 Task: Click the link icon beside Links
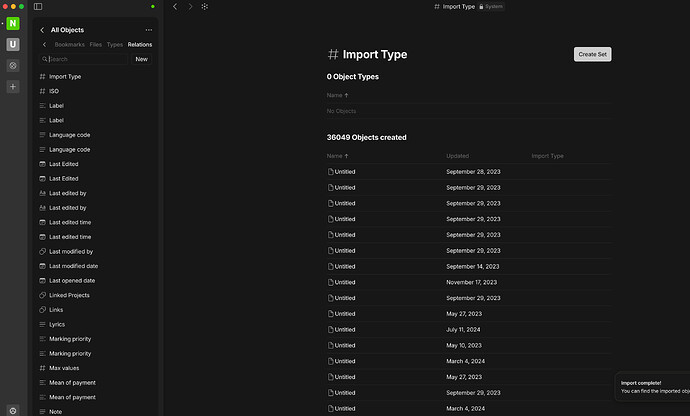coord(43,309)
